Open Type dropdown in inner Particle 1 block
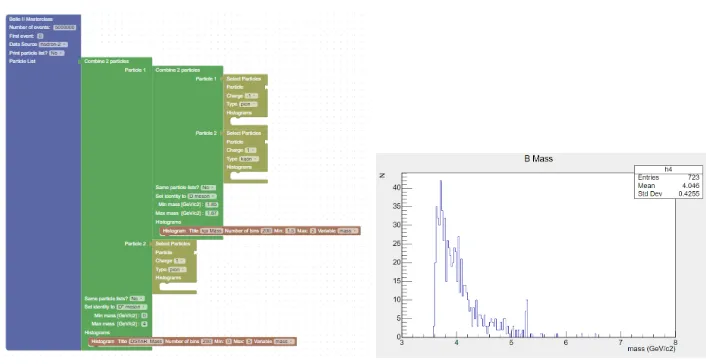Screen dimensions: 706x364 [x=248, y=105]
